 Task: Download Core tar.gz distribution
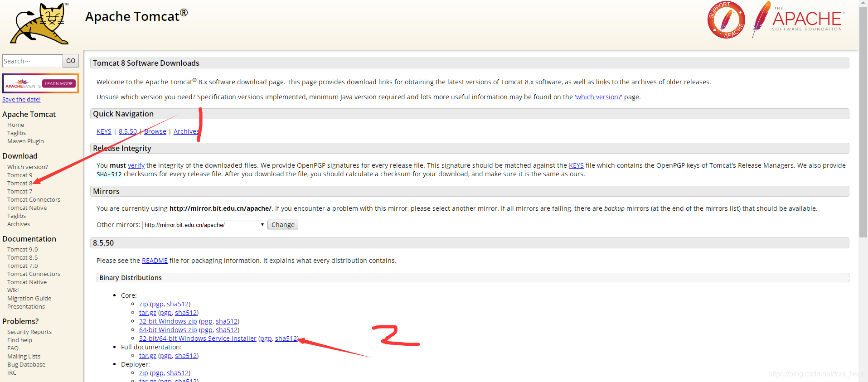point(147,313)
